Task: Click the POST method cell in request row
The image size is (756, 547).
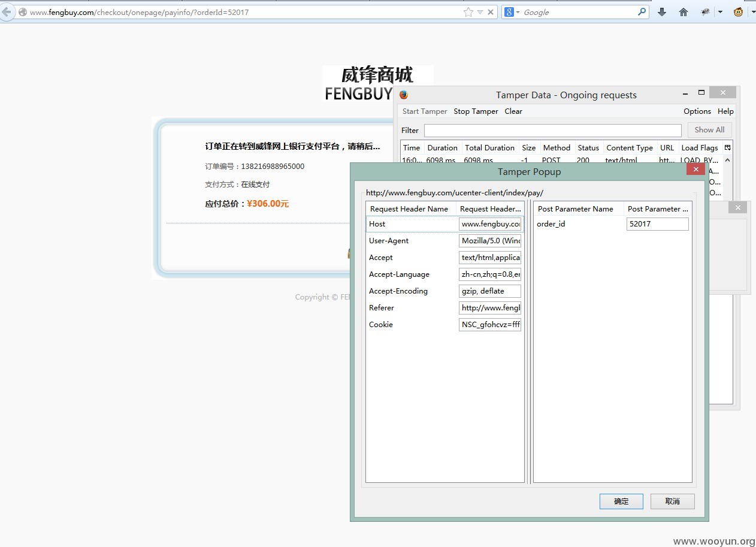Action: coord(551,161)
